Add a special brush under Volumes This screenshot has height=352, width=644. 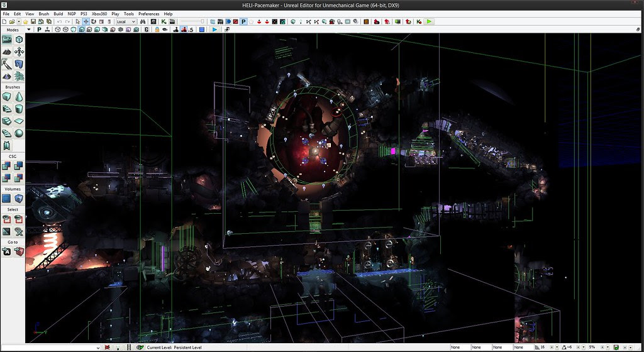pos(6,199)
